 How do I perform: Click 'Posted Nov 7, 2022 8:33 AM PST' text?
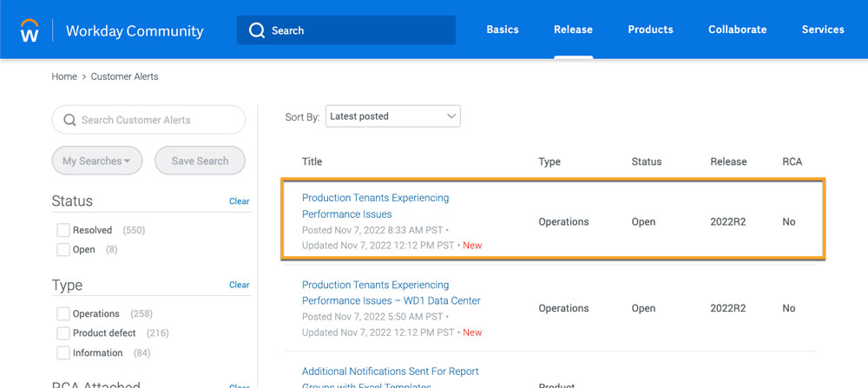pos(372,230)
